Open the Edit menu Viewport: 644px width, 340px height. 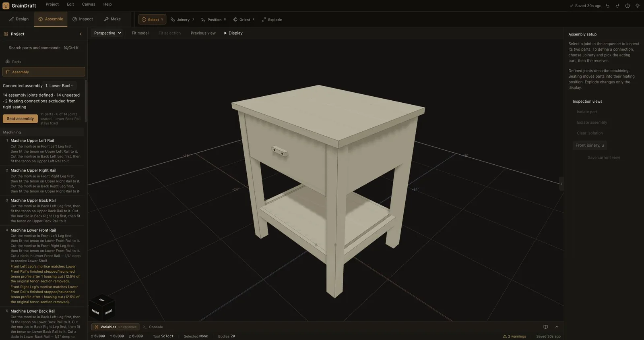click(x=70, y=4)
